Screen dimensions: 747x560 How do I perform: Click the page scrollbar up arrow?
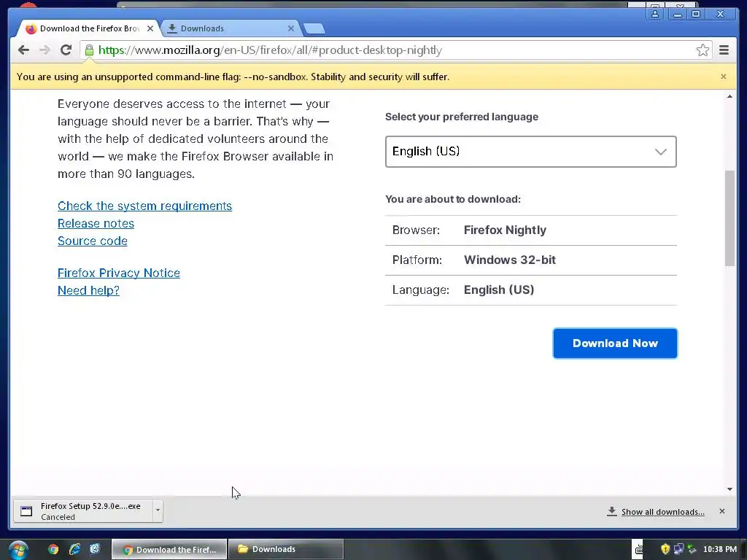click(x=729, y=97)
